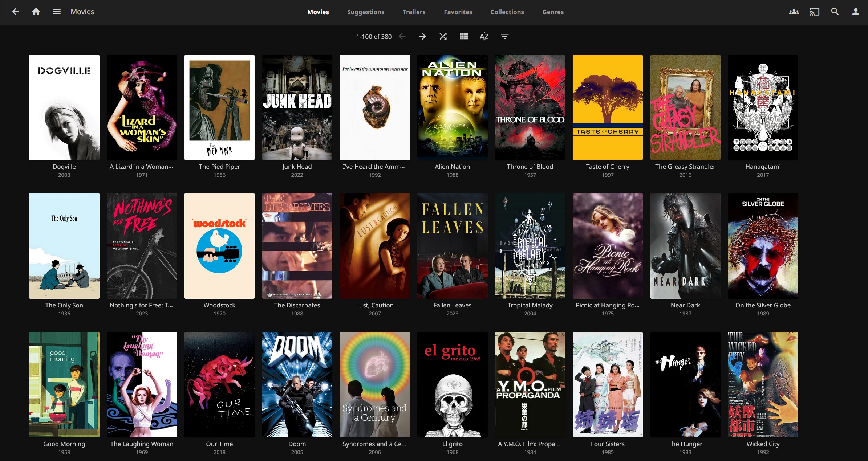The height and width of the screenshot is (461, 868).
Task: Open the Lust, Caution poster
Action: [x=375, y=246]
